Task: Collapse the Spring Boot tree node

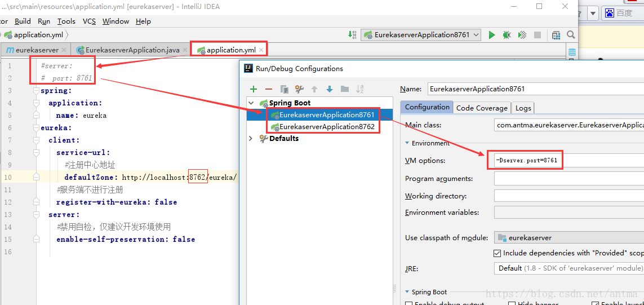Action: tap(251, 103)
